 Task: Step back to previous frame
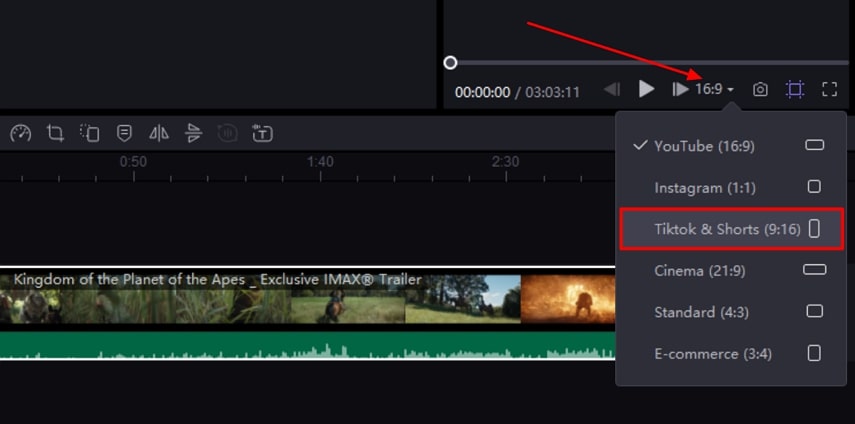click(612, 89)
